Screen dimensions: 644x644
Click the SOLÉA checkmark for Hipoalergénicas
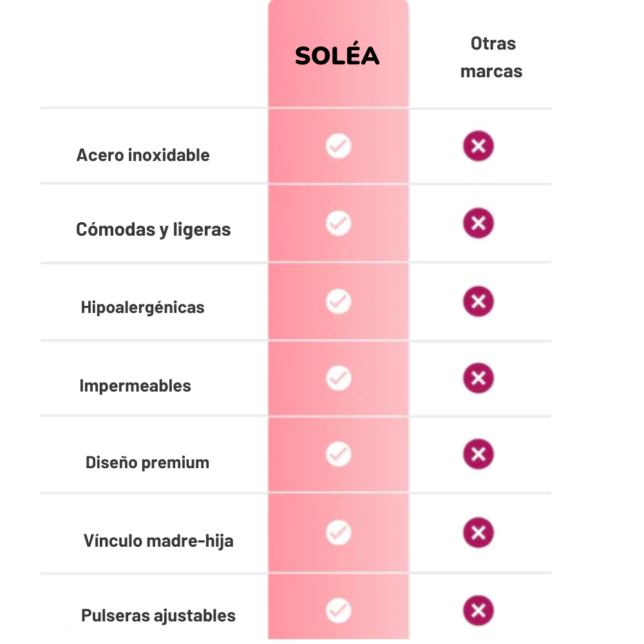pos(338,301)
